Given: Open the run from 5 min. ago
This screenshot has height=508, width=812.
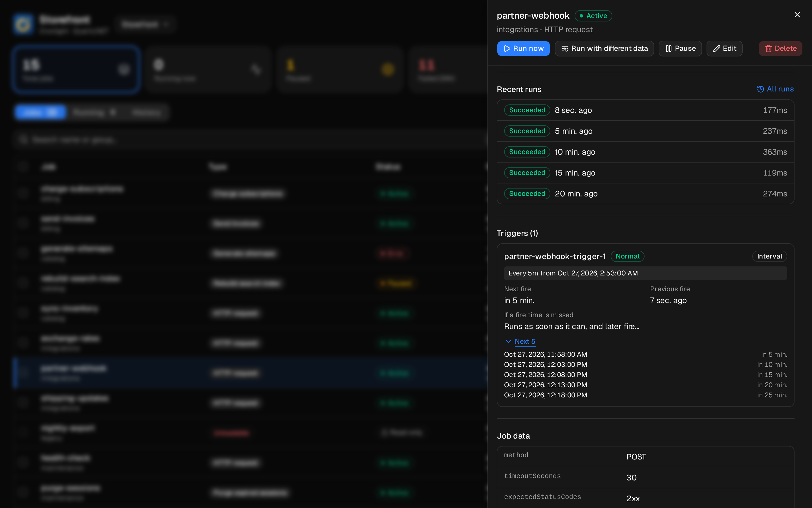Looking at the screenshot, I should (645, 131).
